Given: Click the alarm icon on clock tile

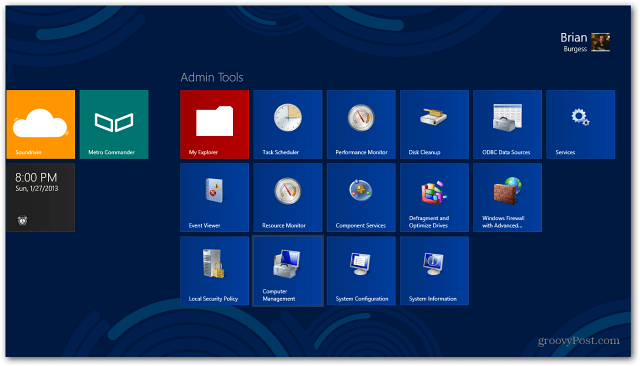Looking at the screenshot, I should coord(22,220).
